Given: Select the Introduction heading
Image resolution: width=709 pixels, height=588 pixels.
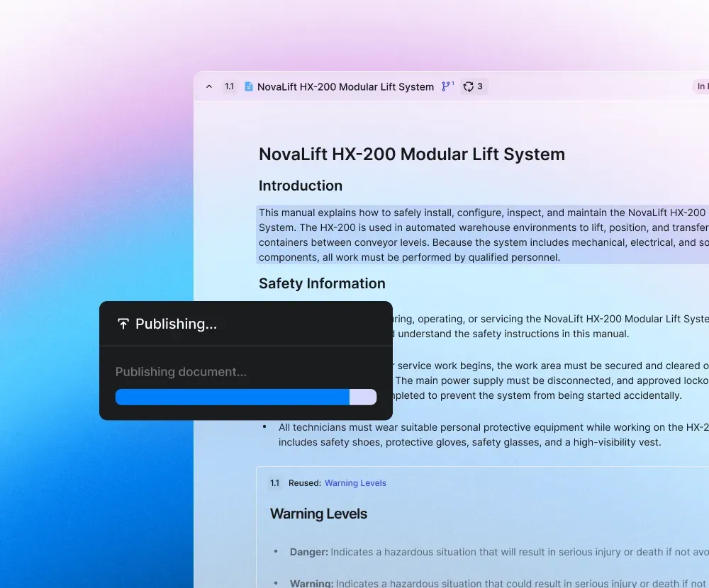Looking at the screenshot, I should (300, 186).
